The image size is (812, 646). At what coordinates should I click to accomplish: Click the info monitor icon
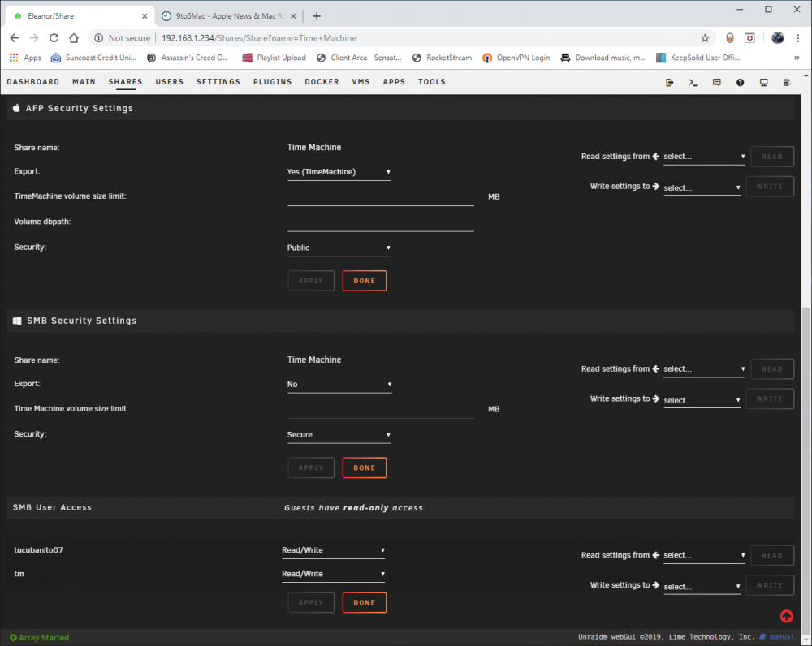[x=763, y=82]
